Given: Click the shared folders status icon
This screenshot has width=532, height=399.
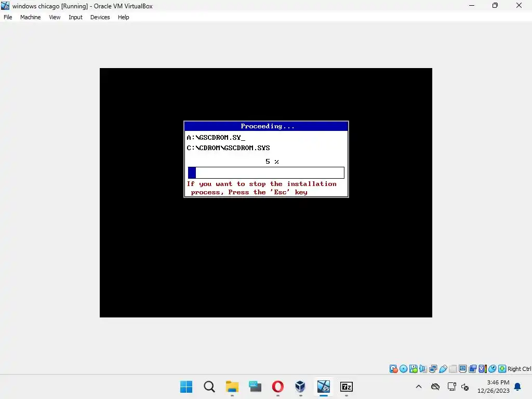Looking at the screenshot, I should [453, 369].
